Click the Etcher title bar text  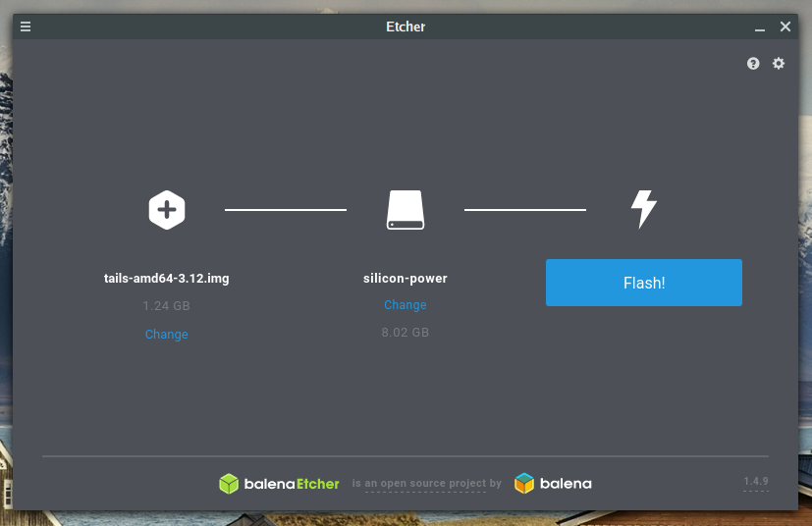[x=406, y=26]
